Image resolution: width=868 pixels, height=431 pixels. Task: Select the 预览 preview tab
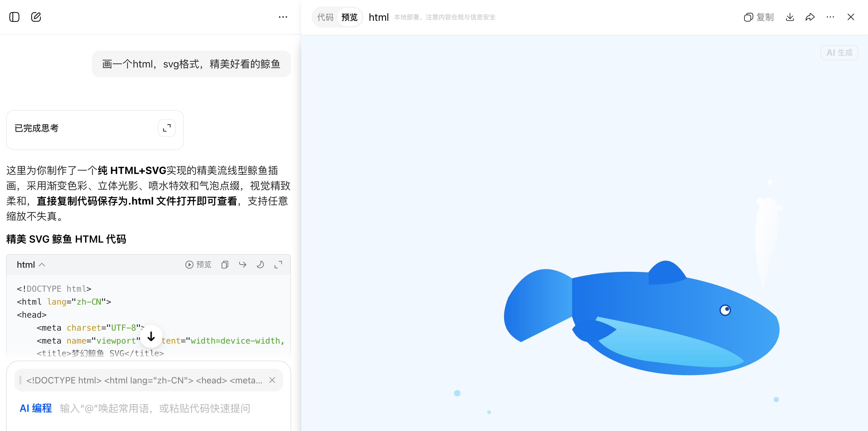click(x=349, y=17)
